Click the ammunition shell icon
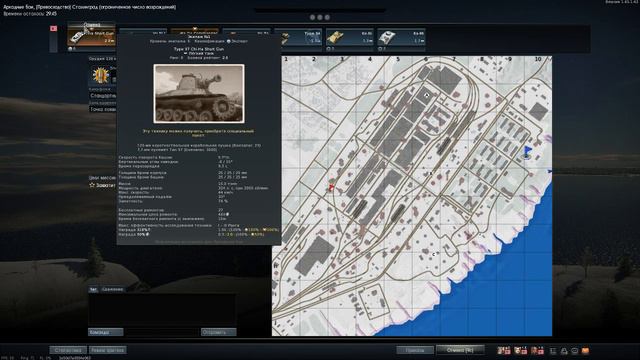 [x=100, y=75]
